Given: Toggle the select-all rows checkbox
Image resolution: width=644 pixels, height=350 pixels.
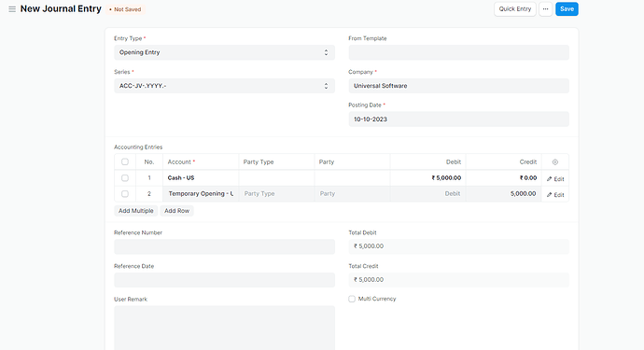Looking at the screenshot, I should (x=125, y=161).
